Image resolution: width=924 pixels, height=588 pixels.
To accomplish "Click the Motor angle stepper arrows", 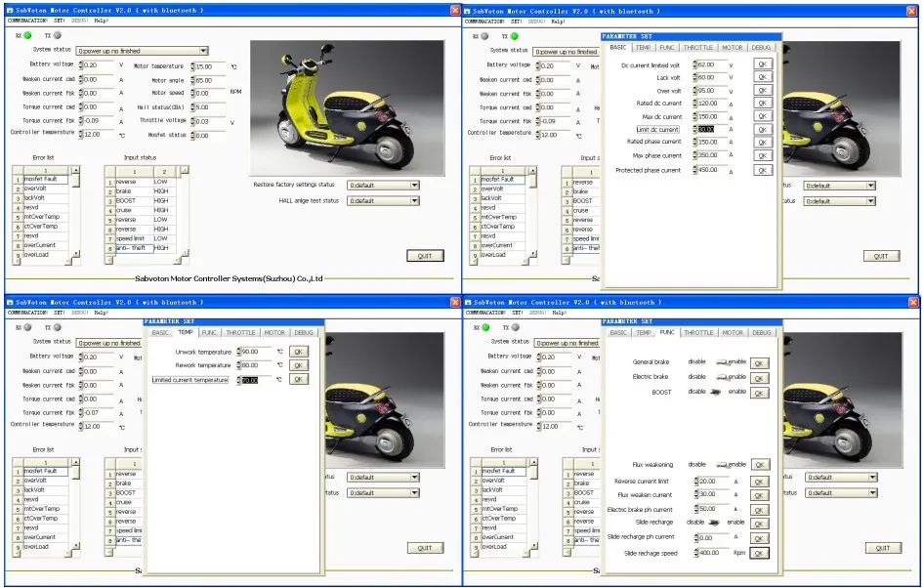I will click(190, 81).
